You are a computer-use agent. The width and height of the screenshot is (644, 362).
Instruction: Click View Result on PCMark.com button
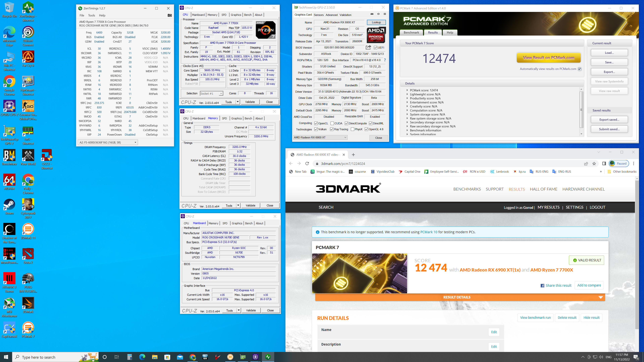click(x=549, y=58)
